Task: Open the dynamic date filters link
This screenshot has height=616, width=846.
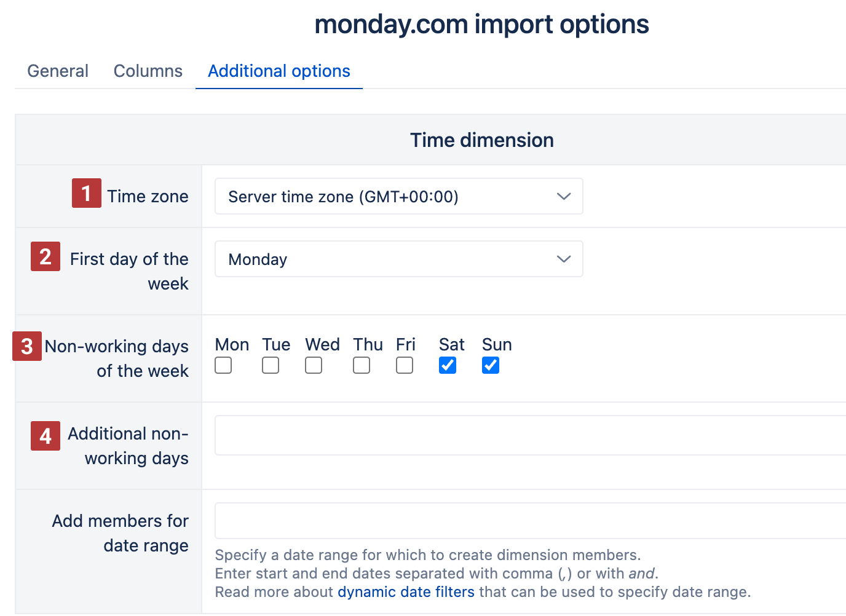Action: pos(406,592)
